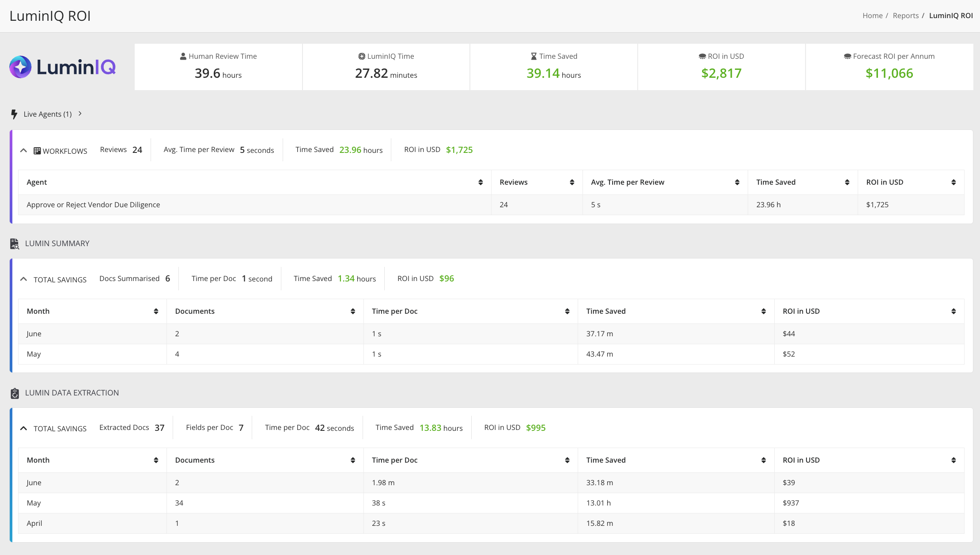This screenshot has height=555, width=980.
Task: Click April row in Data Extraction table
Action: tap(491, 523)
